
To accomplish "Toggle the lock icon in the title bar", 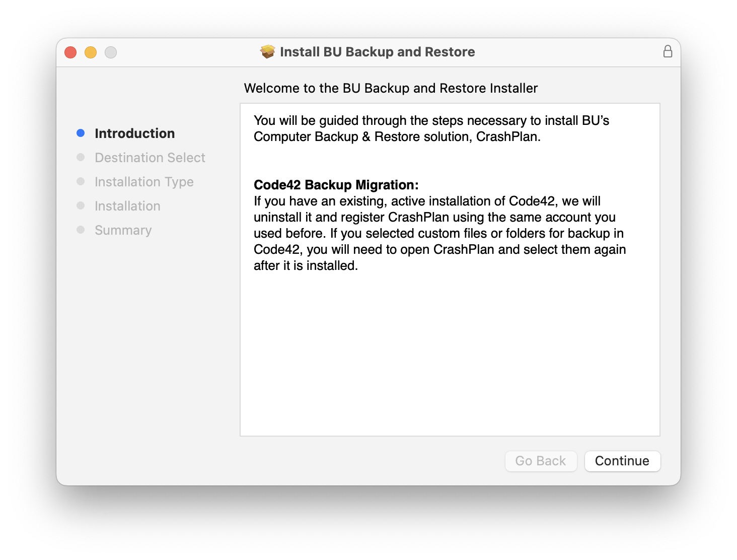I will pyautogui.click(x=668, y=51).
